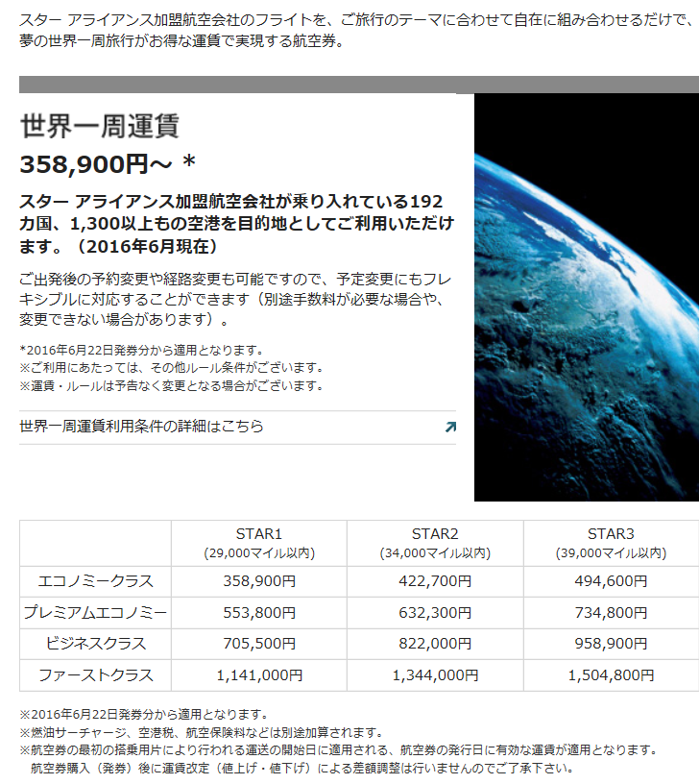Click the エコノミークラス row label
Screen dimensions: 699x784
pos(95,581)
